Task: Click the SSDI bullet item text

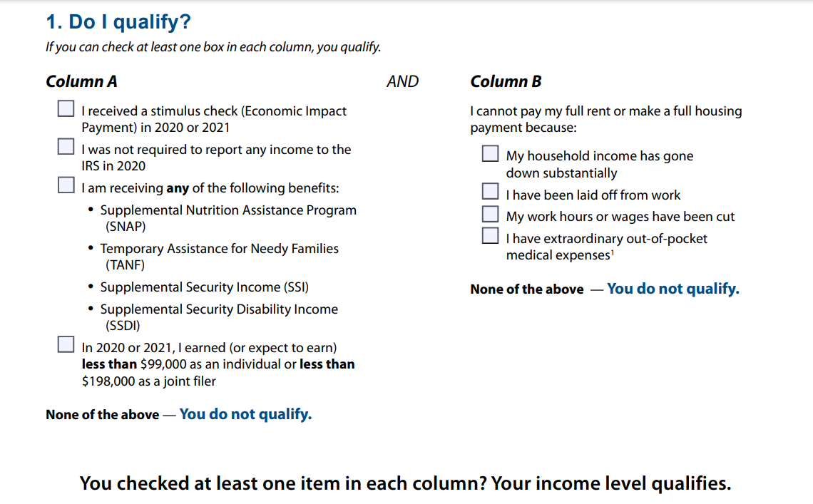Action: [x=219, y=317]
